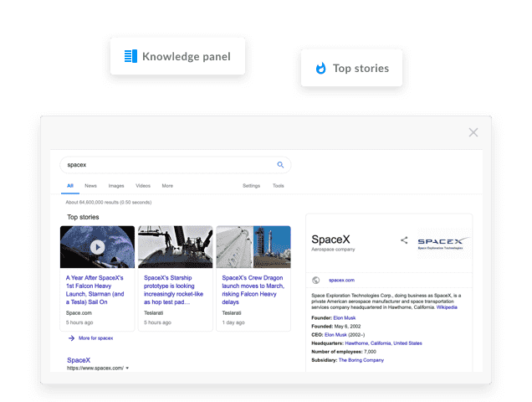Click the https://www.spacex.com/ URL text

[95, 368]
